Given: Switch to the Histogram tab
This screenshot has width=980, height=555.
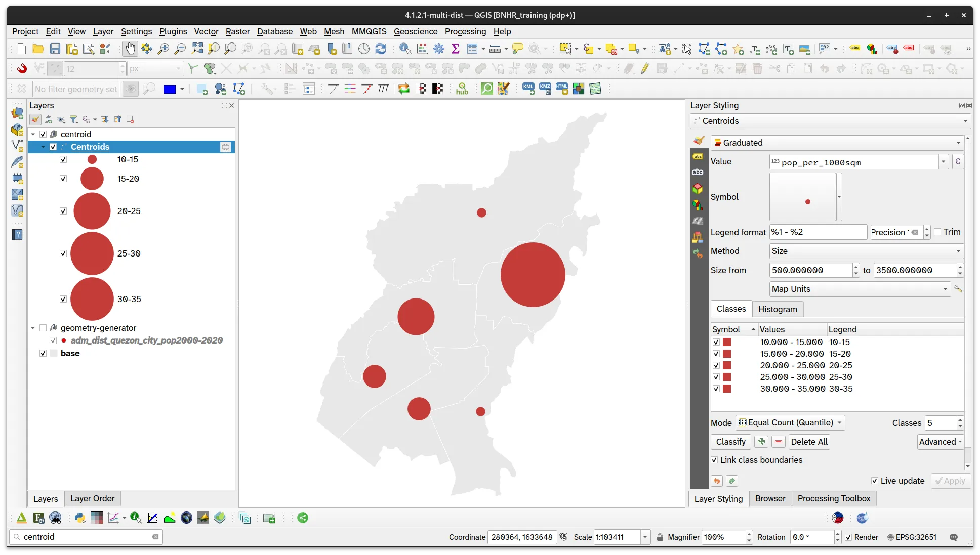Looking at the screenshot, I should (778, 309).
